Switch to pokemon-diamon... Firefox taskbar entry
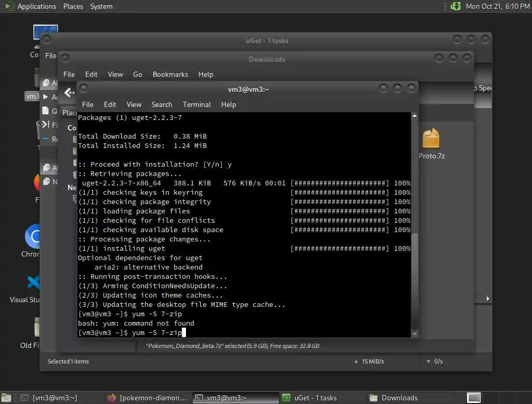 [148, 398]
